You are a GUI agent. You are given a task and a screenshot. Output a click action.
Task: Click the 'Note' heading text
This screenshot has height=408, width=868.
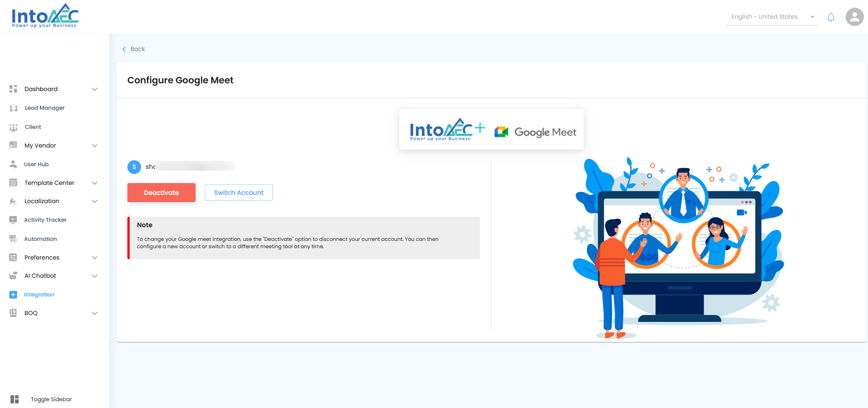[145, 225]
